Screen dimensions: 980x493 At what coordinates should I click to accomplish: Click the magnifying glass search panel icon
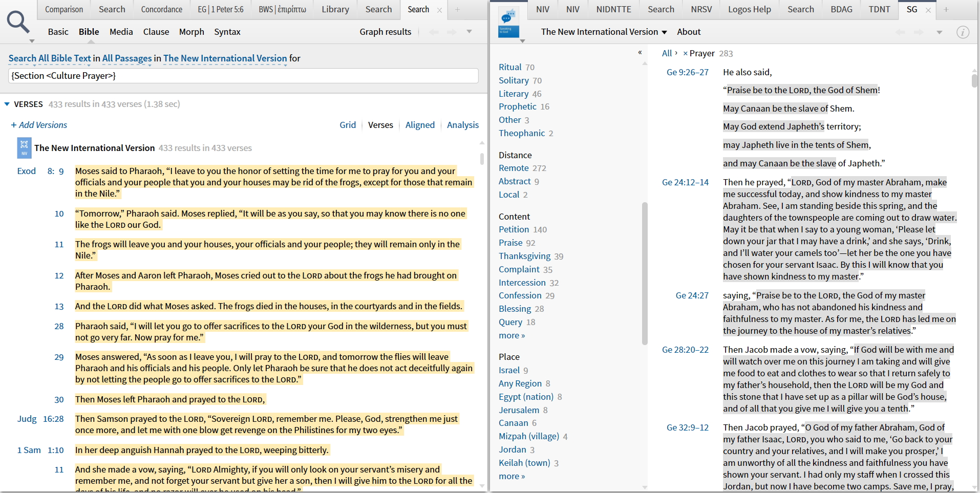tap(18, 23)
